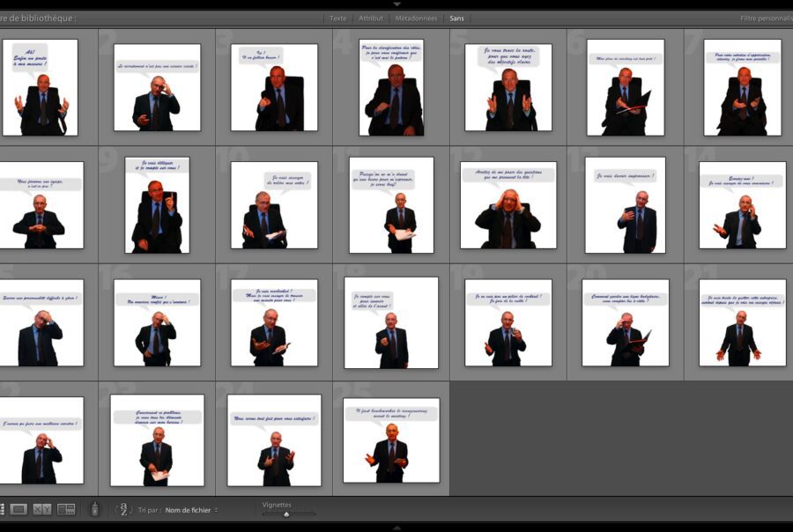Choose the Sans filter option
The image size is (793, 532).
(x=456, y=18)
